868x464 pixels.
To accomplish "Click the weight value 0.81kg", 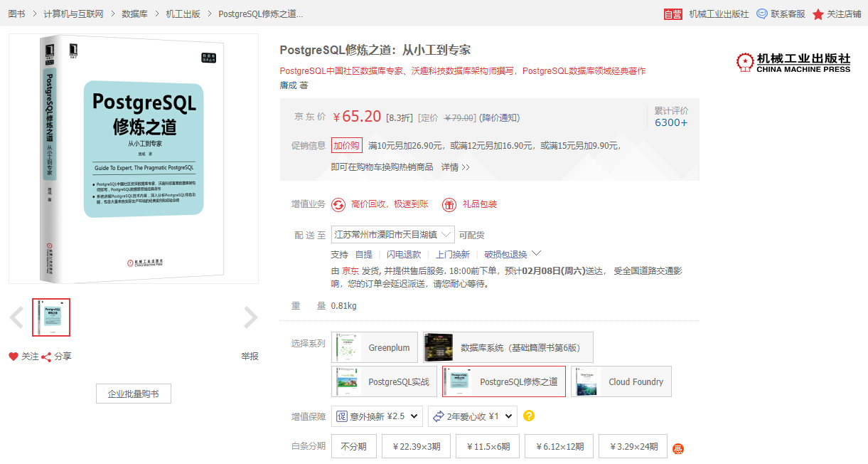I will [344, 306].
